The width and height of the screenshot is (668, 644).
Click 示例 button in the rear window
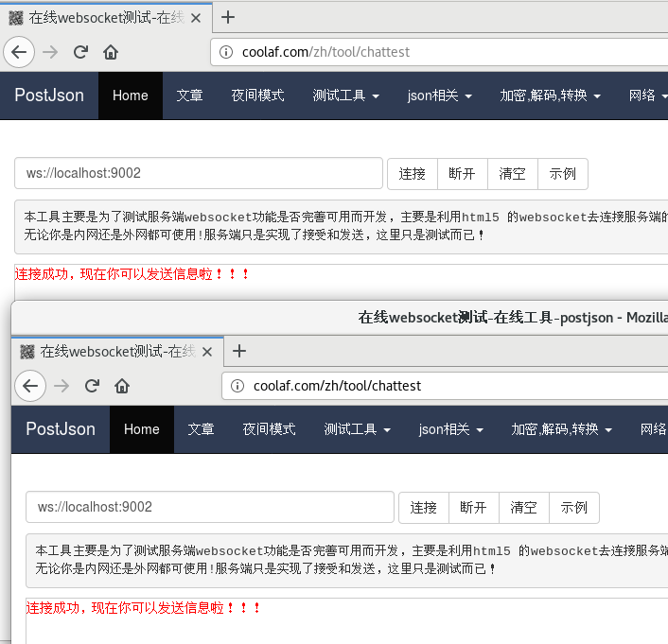tap(563, 174)
